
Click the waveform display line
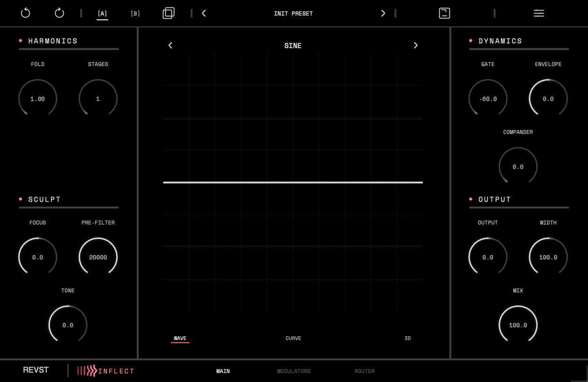click(293, 182)
